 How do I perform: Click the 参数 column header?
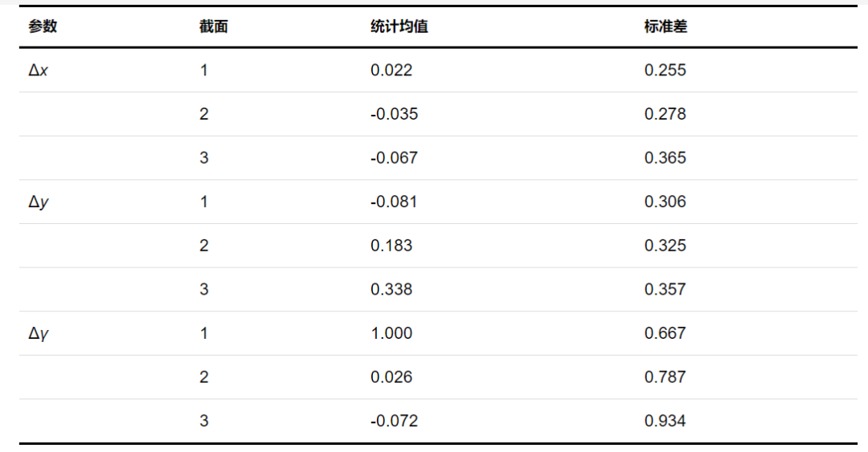(x=43, y=26)
